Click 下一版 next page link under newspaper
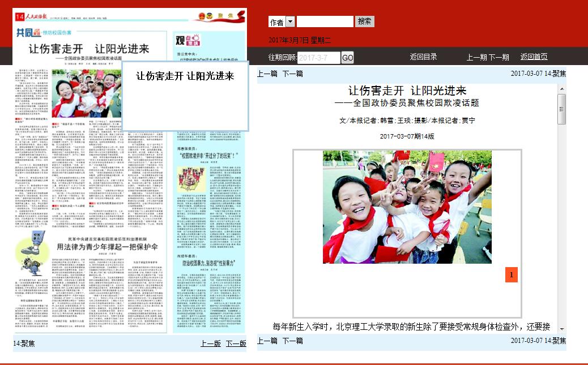Viewport: 588px width, 365px height. (x=236, y=343)
